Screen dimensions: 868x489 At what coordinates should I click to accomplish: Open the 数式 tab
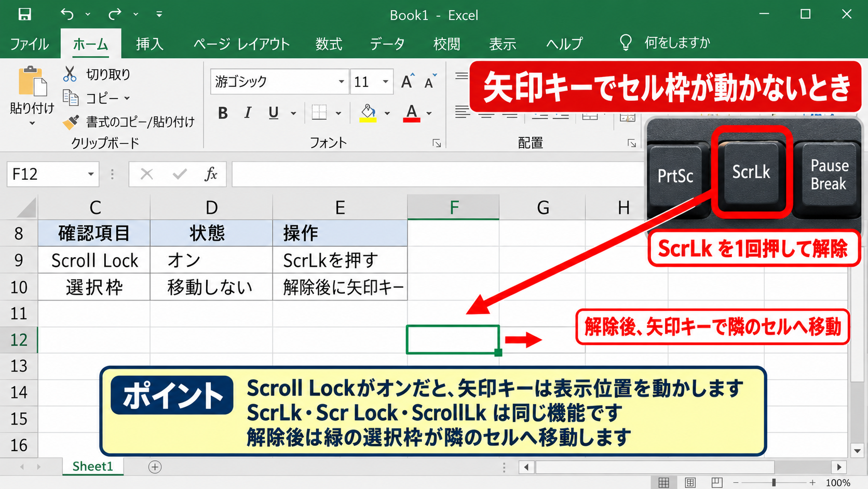(x=329, y=44)
